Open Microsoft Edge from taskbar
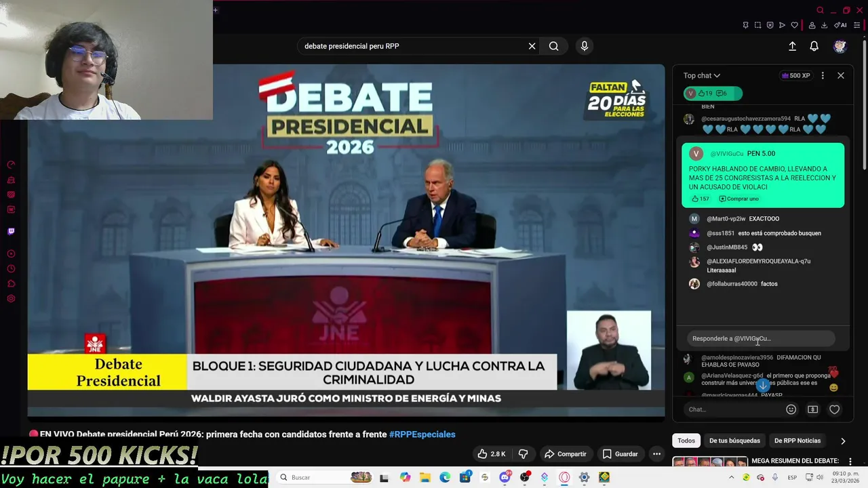 point(445,477)
